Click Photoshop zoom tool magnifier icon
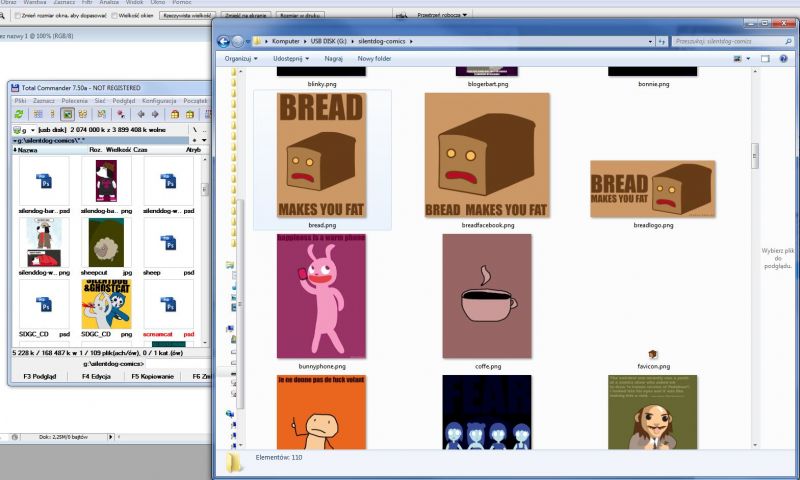The height and width of the screenshot is (480, 800). pos(2,15)
